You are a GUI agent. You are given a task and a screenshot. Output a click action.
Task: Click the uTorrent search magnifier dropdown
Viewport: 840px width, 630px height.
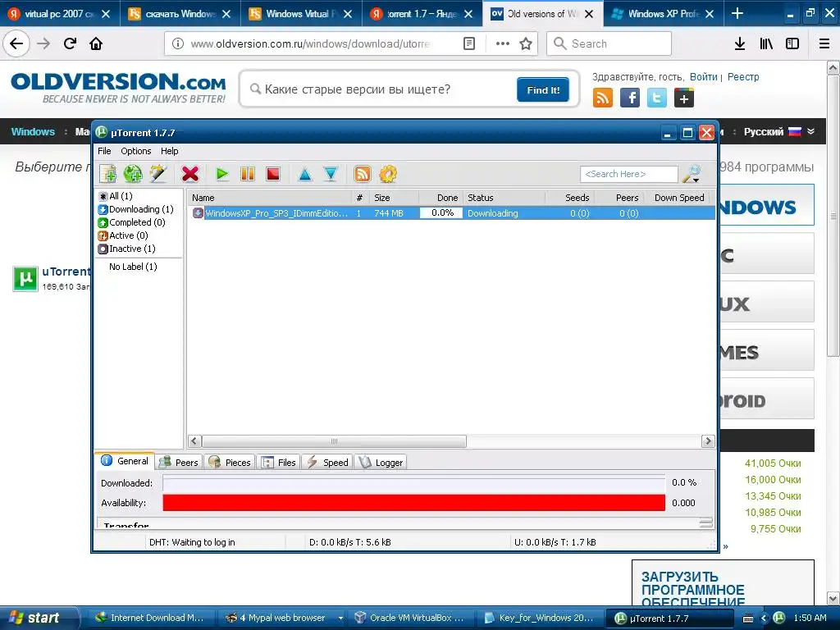point(692,174)
